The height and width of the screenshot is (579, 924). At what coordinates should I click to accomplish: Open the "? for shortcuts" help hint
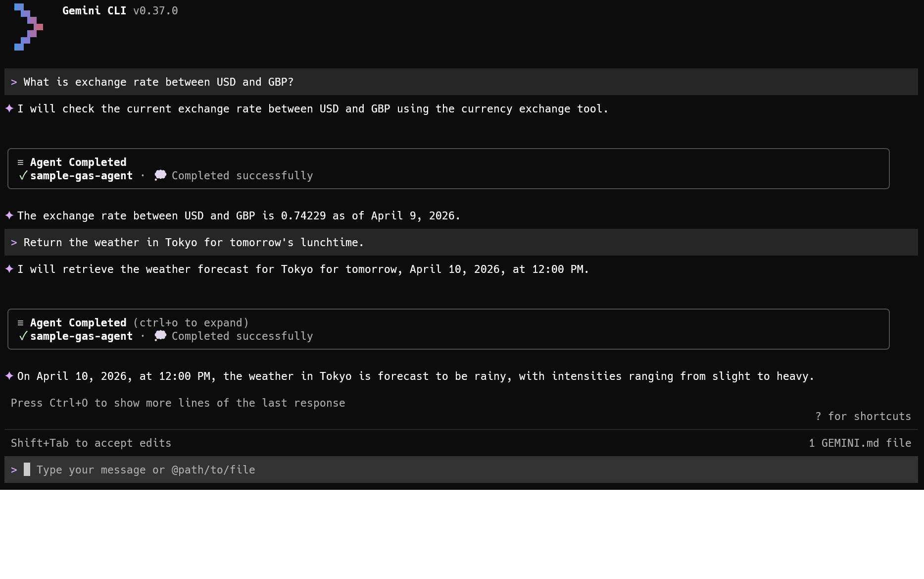(x=863, y=417)
